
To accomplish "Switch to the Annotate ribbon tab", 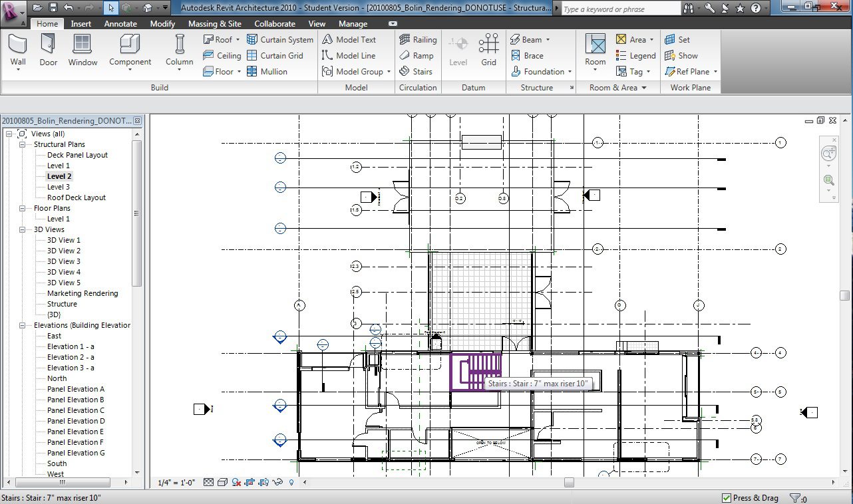I will coord(120,24).
